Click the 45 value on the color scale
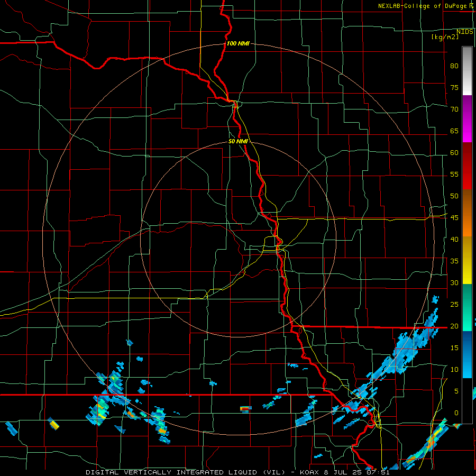Screen dimensions: 476x476 [x=454, y=218]
